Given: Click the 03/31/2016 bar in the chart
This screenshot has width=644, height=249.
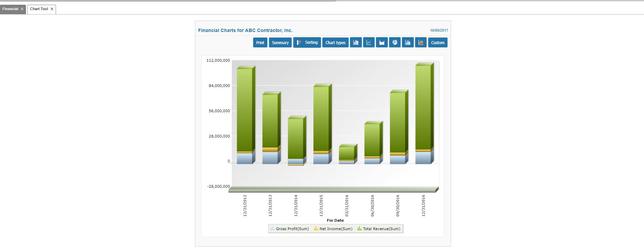Looking at the screenshot, I should click(346, 153).
